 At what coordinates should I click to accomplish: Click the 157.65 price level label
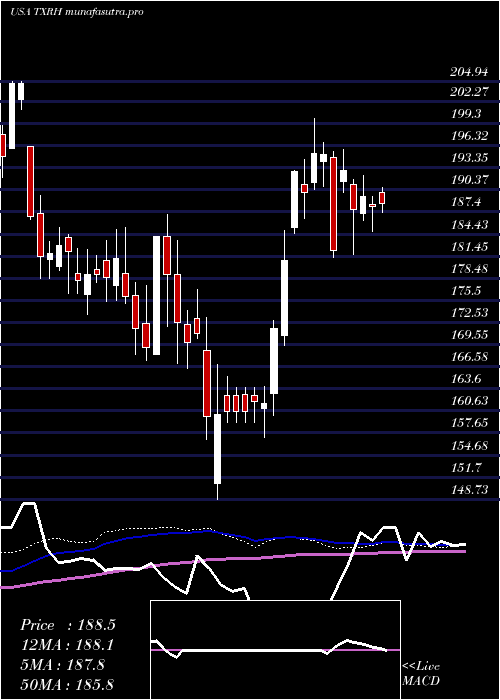(468, 423)
